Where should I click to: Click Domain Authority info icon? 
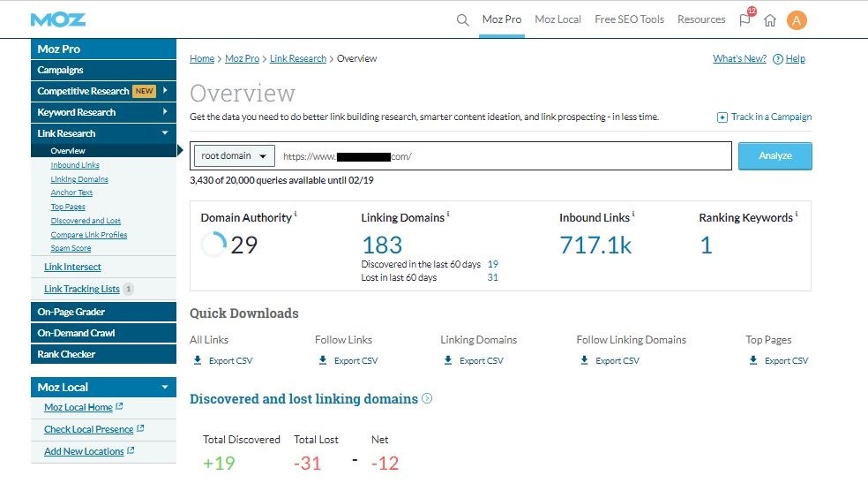tap(296, 214)
